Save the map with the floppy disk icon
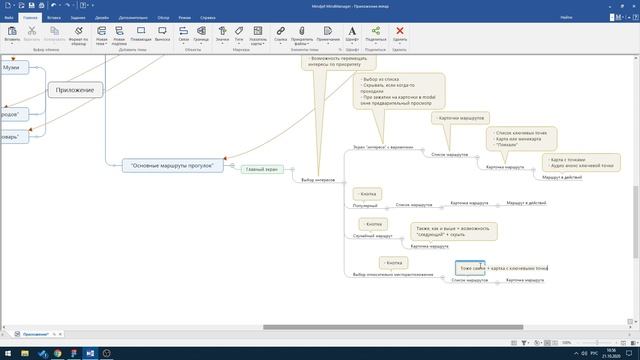This screenshot has height=360, width=640. coord(31,5)
